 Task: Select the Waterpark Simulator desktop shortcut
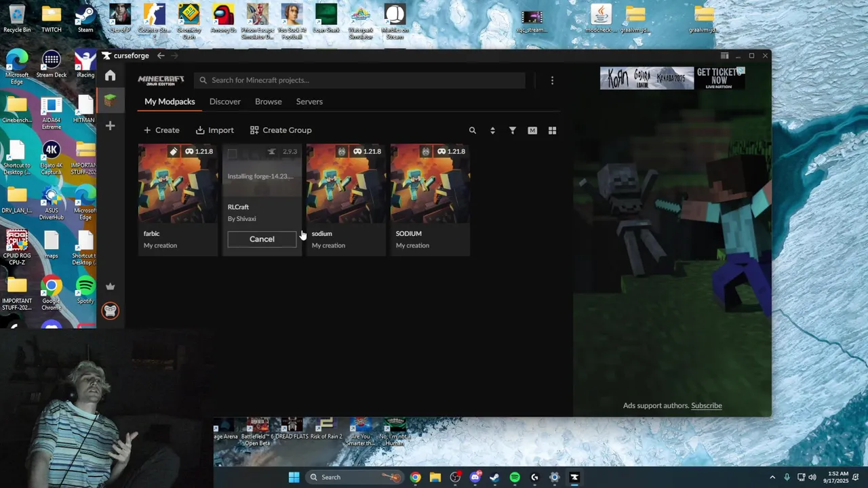(361, 22)
